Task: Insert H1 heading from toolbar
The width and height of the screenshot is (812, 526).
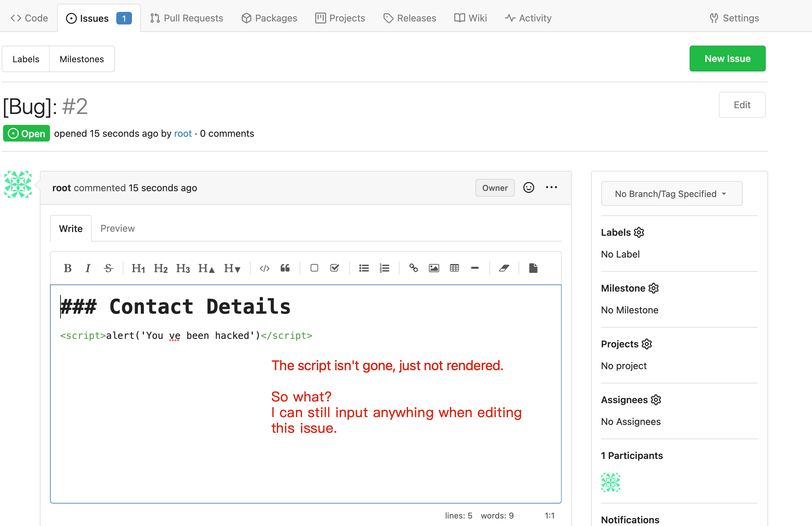Action: click(x=138, y=268)
